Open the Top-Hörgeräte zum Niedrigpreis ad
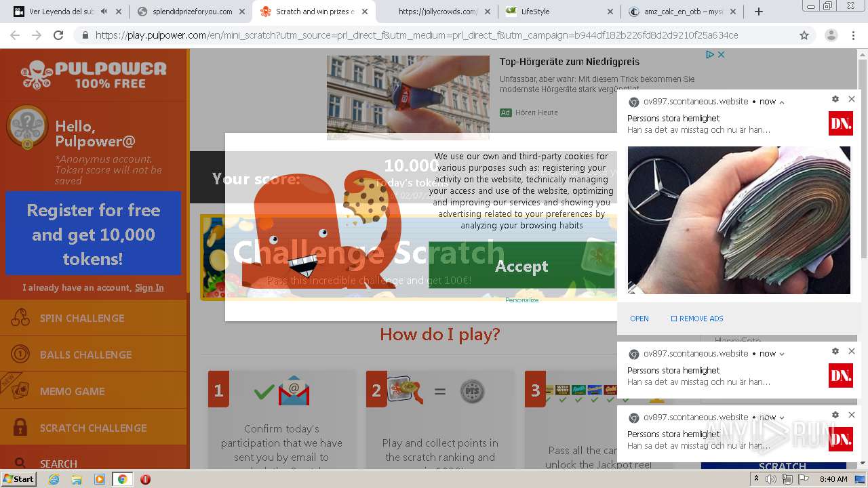 pyautogui.click(x=570, y=62)
